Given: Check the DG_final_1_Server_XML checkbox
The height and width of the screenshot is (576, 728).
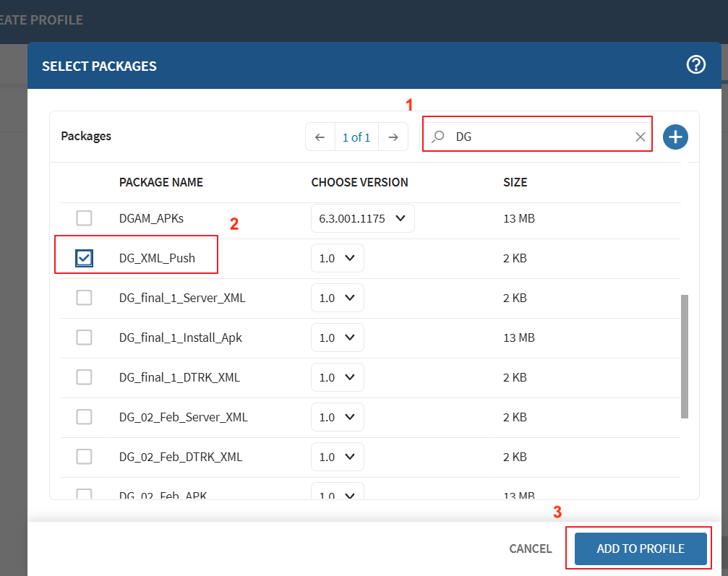Looking at the screenshot, I should coord(85,298).
